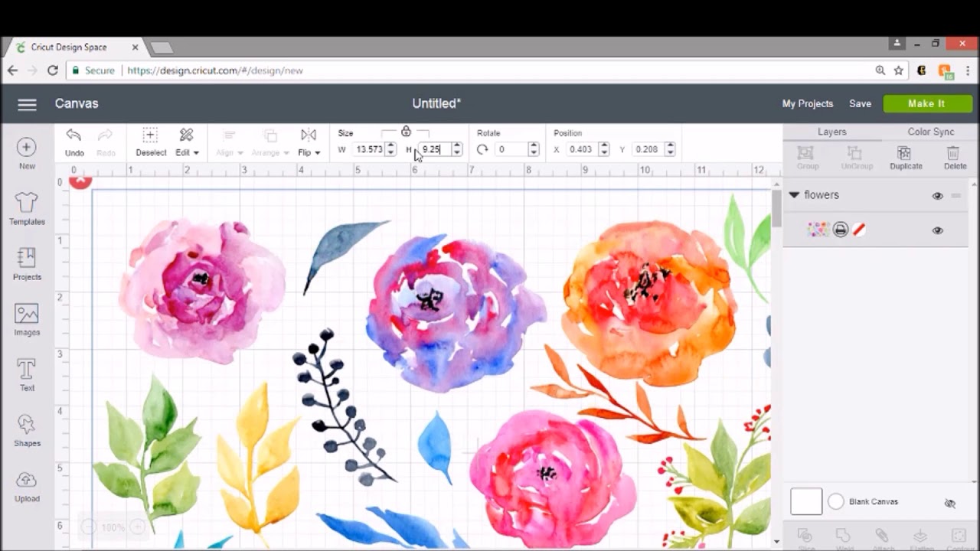Click the Weld tool
The height and width of the screenshot is (551, 980).
844,538
